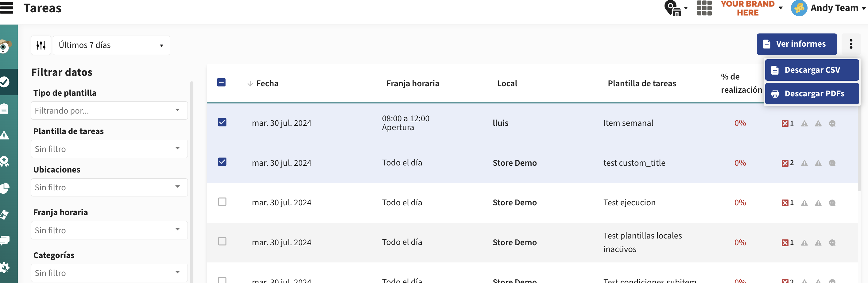The width and height of the screenshot is (868, 283).
Task: Click the filter sliders icon button
Action: point(41,45)
